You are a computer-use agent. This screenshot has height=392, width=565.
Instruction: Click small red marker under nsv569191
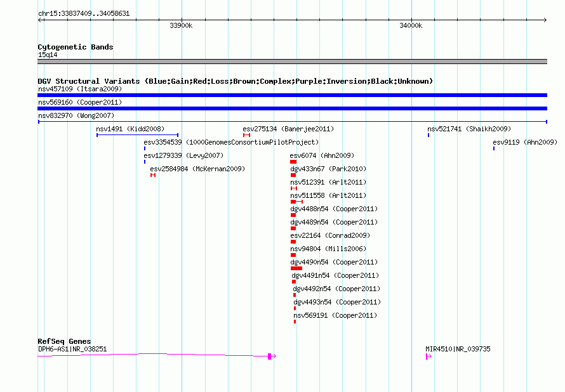pos(295,322)
